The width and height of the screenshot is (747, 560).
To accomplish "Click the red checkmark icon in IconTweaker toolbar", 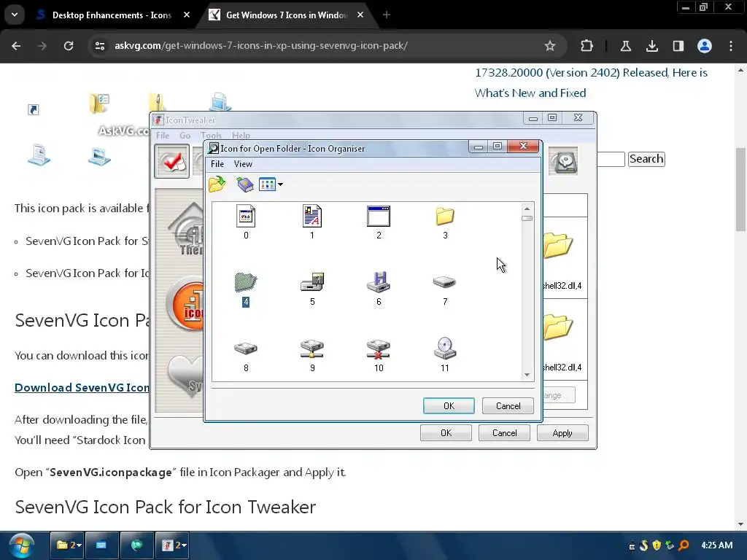I will point(172,161).
